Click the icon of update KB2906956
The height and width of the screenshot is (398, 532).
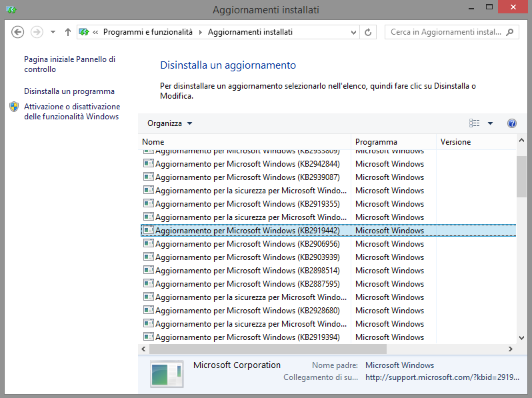tap(148, 243)
